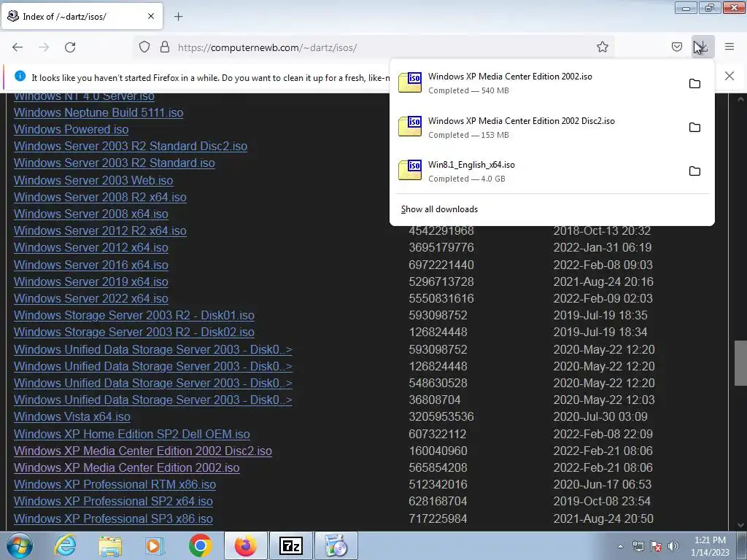
Task: Open Windows Server 2003 Web.iso link
Action: pyautogui.click(x=93, y=180)
